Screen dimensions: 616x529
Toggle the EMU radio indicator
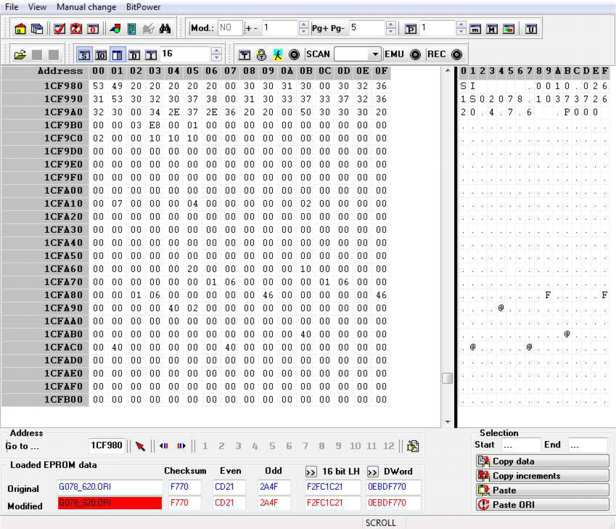click(x=414, y=54)
